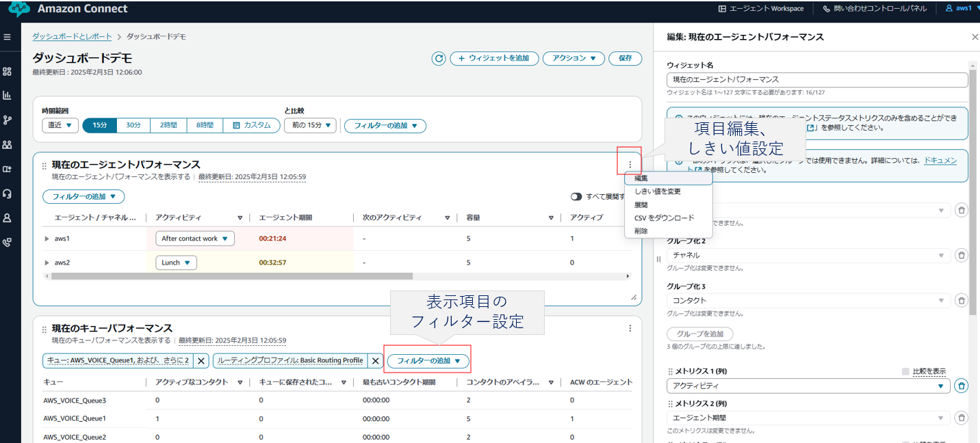Select the 15分 time range
The width and height of the screenshot is (980, 443).
(100, 125)
